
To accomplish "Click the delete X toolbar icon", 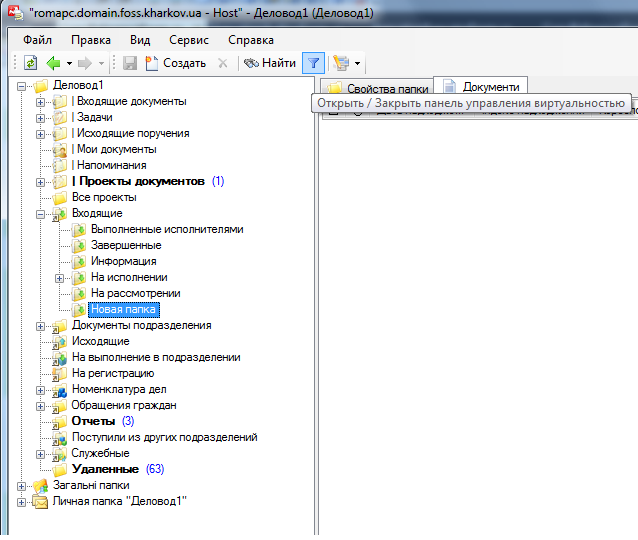I will 222,63.
